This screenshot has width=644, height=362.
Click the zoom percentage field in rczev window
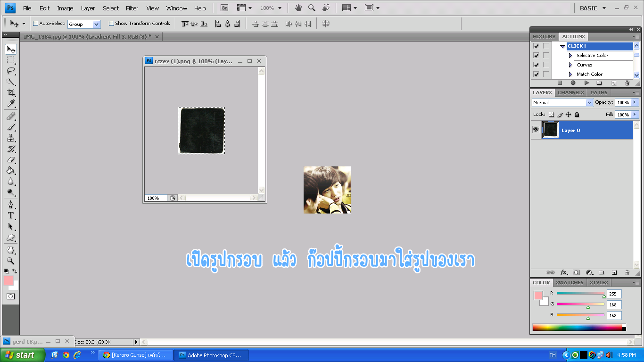point(156,198)
